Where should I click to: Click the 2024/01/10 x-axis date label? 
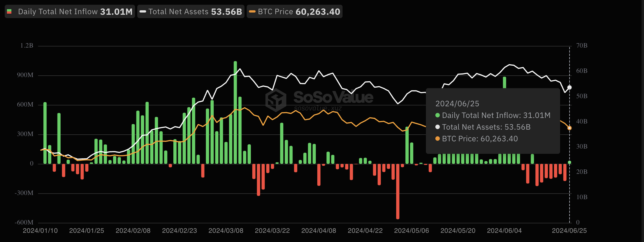pos(40,231)
